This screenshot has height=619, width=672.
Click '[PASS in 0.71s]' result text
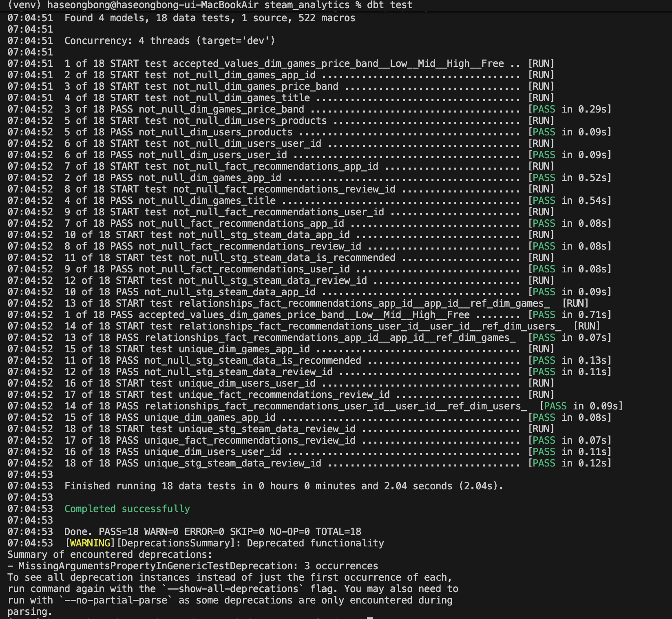coord(570,315)
